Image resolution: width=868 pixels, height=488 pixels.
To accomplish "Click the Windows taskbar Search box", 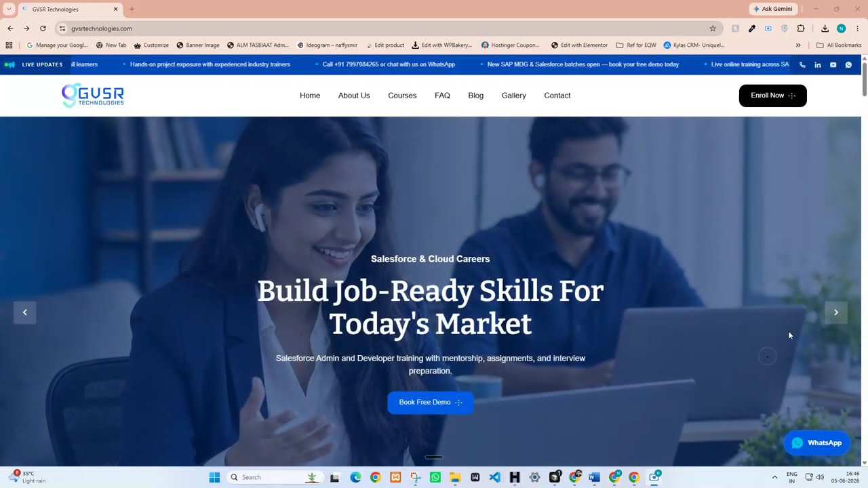I will (274, 477).
